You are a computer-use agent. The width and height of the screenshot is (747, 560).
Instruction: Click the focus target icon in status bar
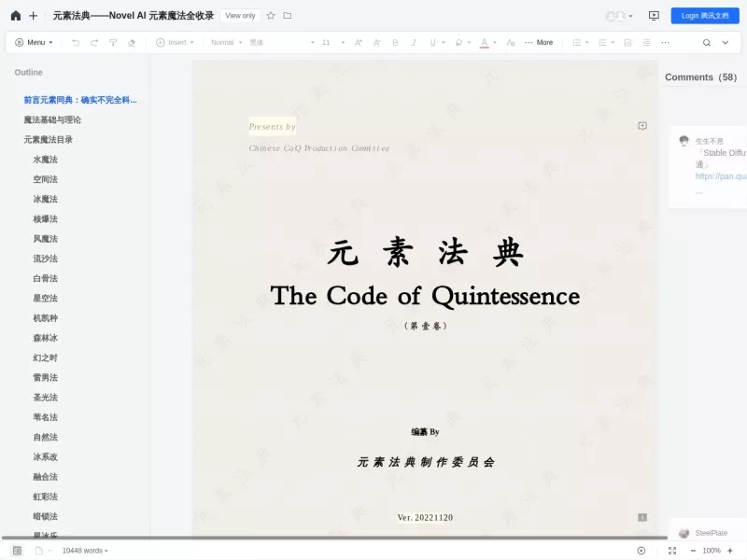pos(641,551)
